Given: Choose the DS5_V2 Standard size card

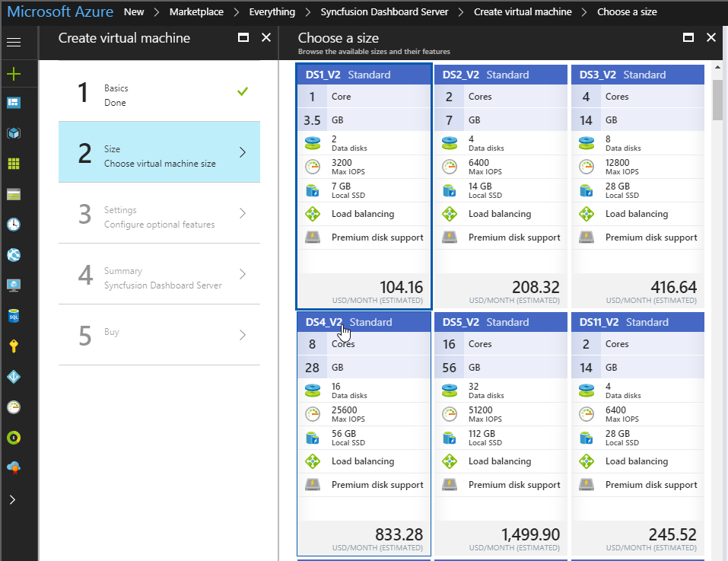Looking at the screenshot, I should click(501, 433).
